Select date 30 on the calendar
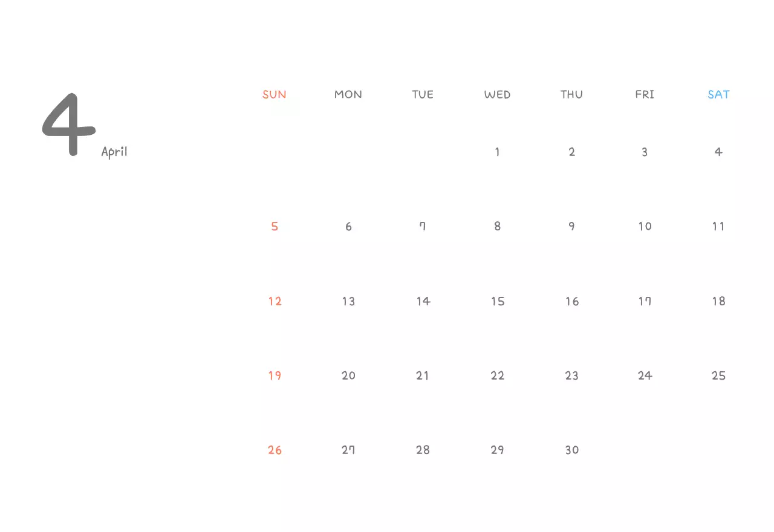The width and height of the screenshot is (774, 532). [x=571, y=450]
